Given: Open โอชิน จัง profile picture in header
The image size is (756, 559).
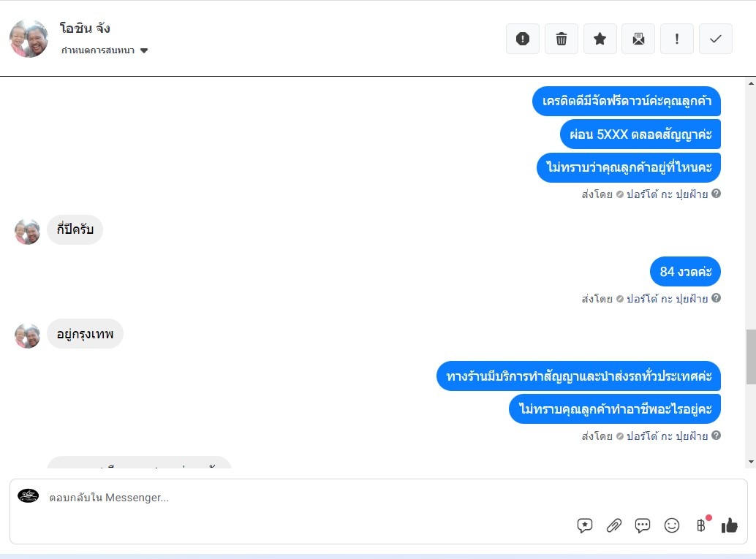Looking at the screenshot, I should tap(29, 39).
